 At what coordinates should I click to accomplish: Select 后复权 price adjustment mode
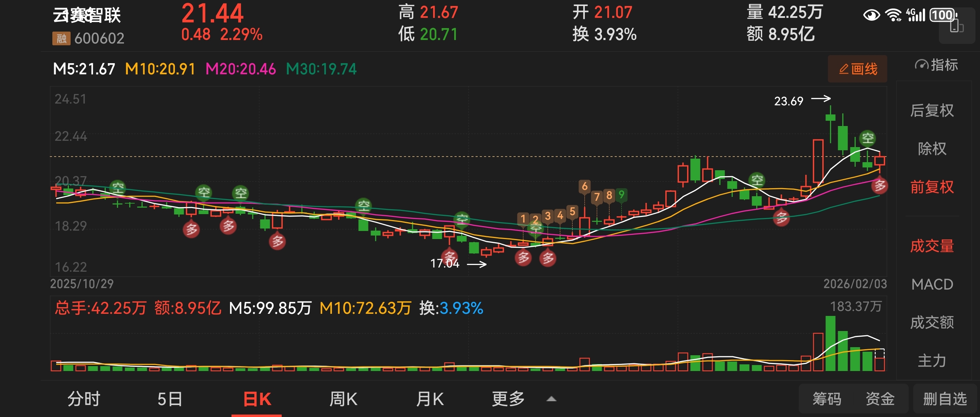[x=932, y=111]
